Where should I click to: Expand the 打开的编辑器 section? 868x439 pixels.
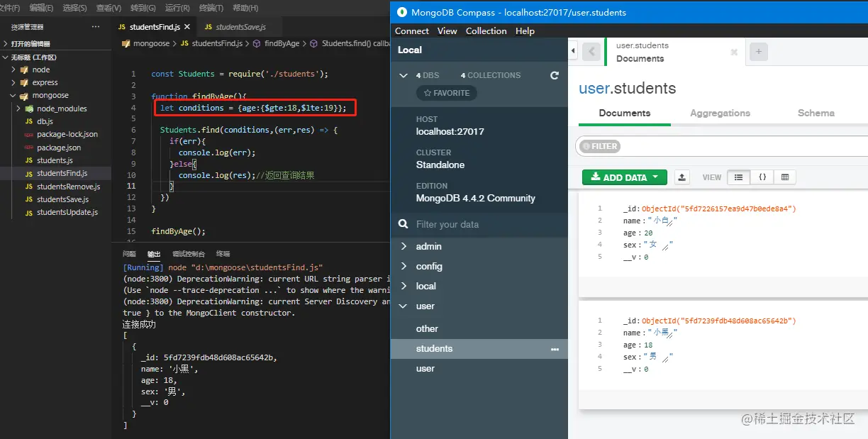pyautogui.click(x=6, y=44)
